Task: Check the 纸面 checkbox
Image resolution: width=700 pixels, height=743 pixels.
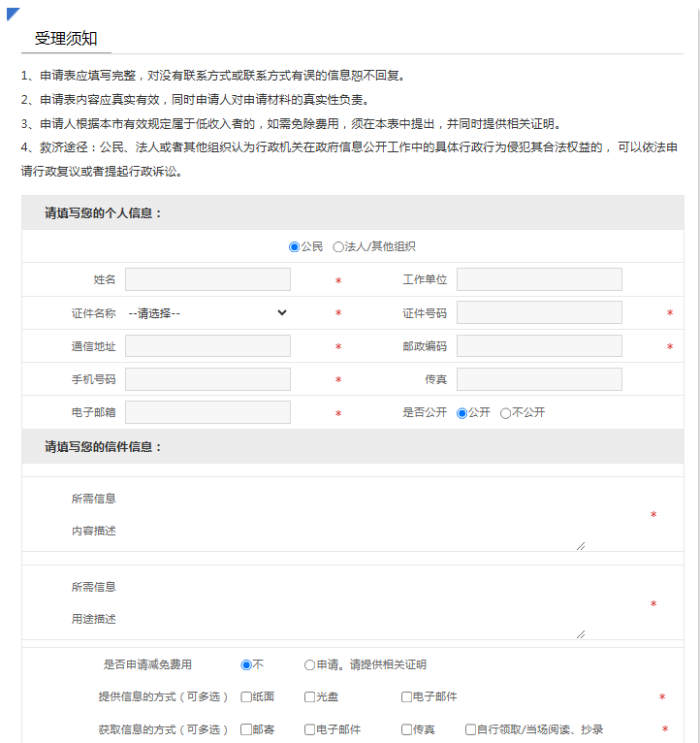Action: 246,697
